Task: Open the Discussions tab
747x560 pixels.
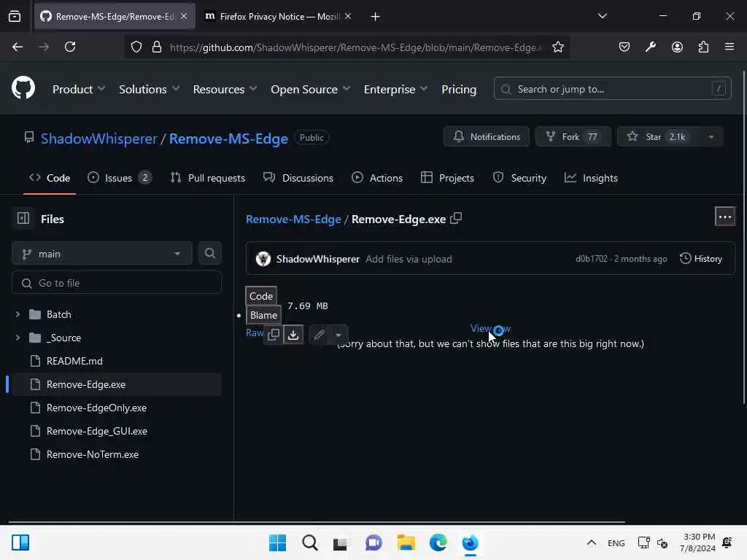Action: [298, 178]
